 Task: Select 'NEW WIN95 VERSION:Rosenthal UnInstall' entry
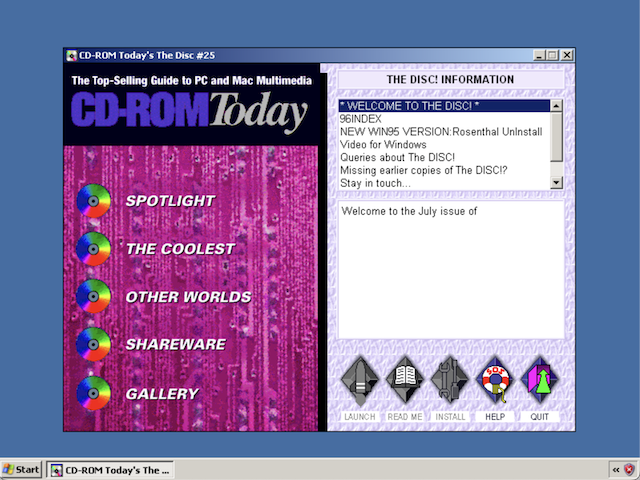(444, 132)
